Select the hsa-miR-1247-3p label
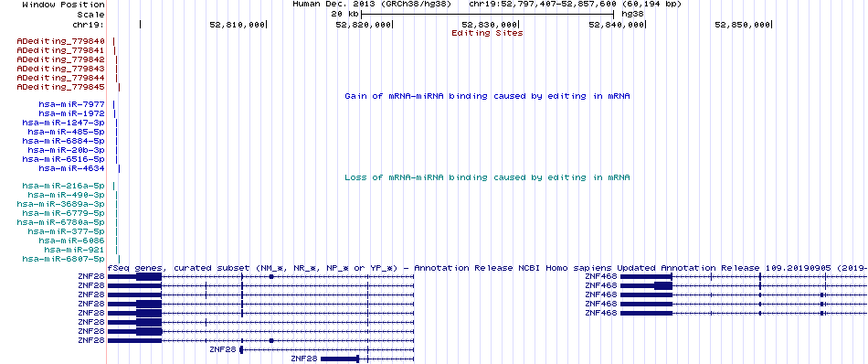 pos(64,123)
